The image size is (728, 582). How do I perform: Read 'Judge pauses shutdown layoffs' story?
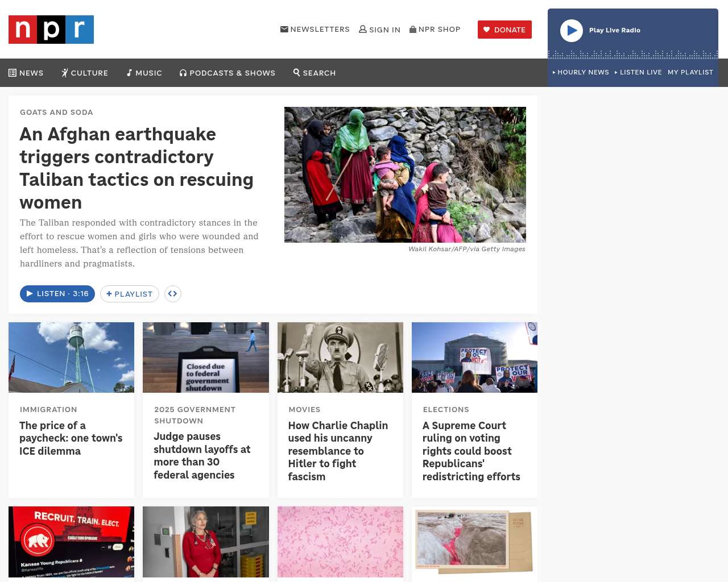point(202,455)
